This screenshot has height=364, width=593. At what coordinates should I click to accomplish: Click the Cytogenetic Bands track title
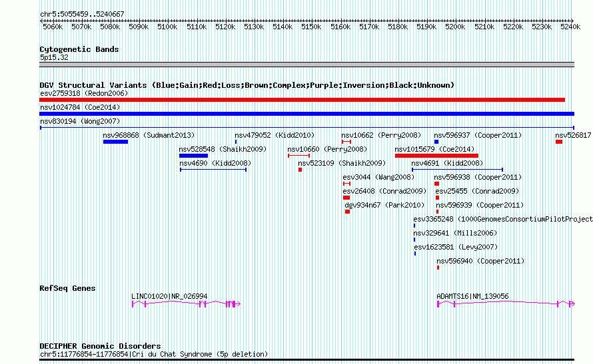pyautogui.click(x=79, y=49)
